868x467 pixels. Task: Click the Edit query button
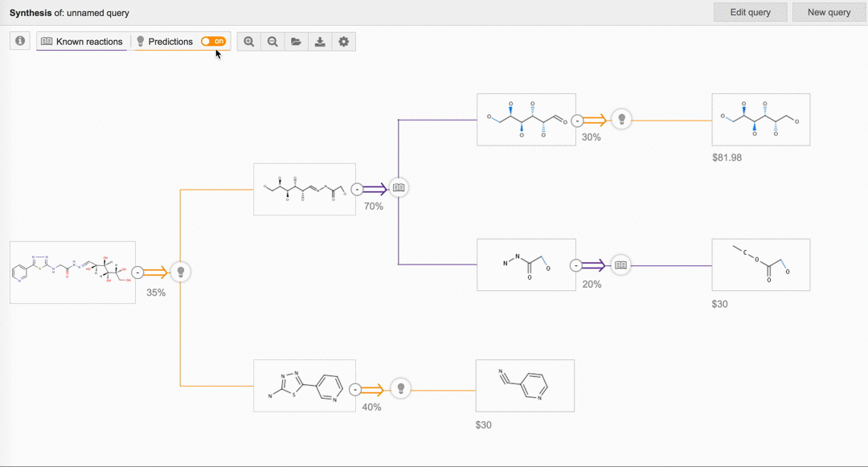click(750, 12)
